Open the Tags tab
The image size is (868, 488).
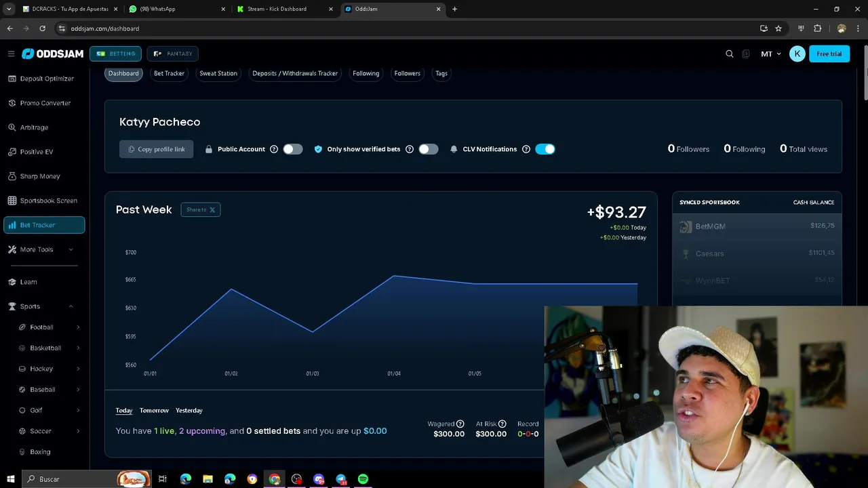[441, 73]
